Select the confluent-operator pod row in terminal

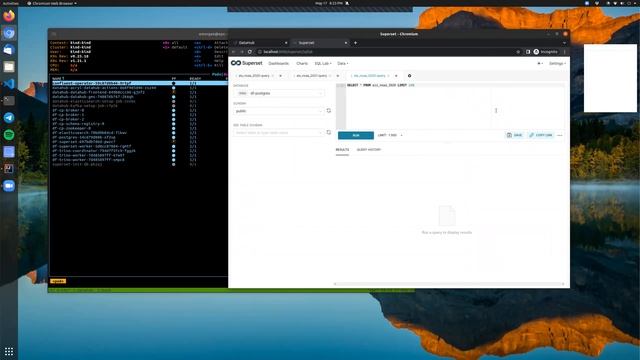tap(139, 83)
